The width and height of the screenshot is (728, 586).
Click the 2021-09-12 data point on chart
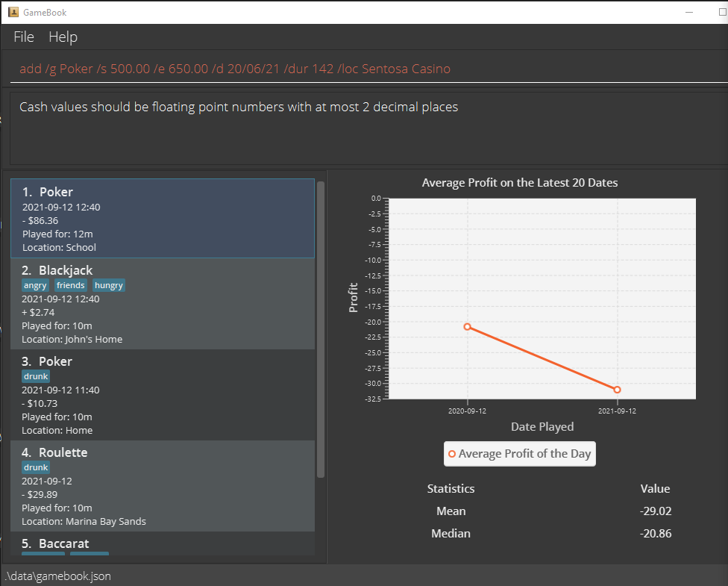617,390
